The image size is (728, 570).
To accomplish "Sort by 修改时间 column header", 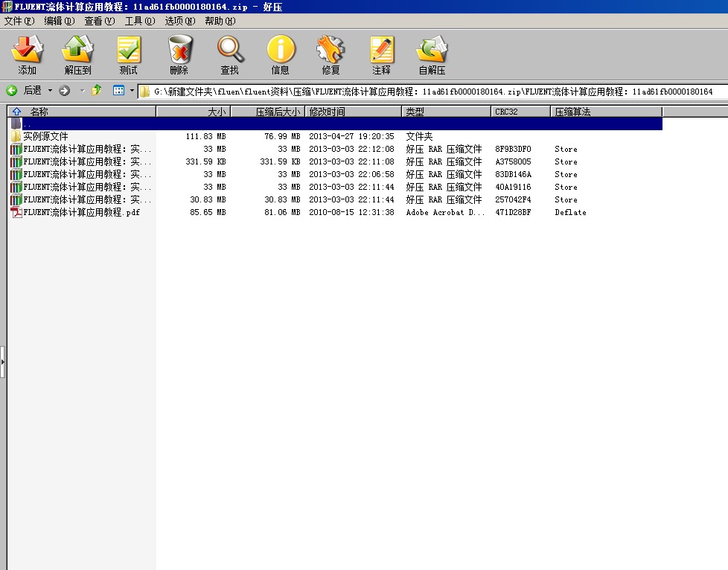I will click(x=354, y=112).
